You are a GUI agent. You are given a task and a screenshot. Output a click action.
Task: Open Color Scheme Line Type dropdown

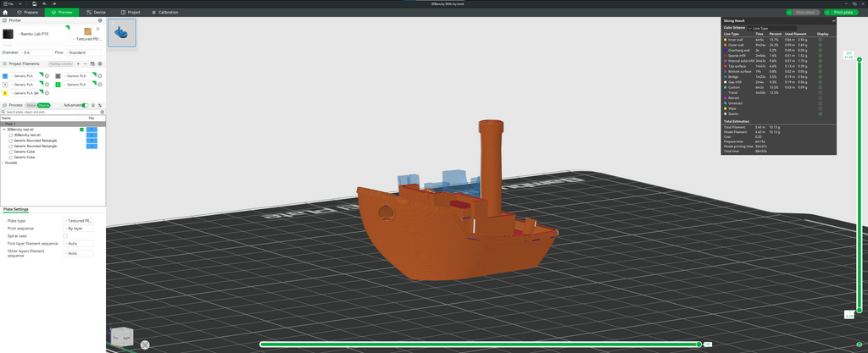click(771, 28)
